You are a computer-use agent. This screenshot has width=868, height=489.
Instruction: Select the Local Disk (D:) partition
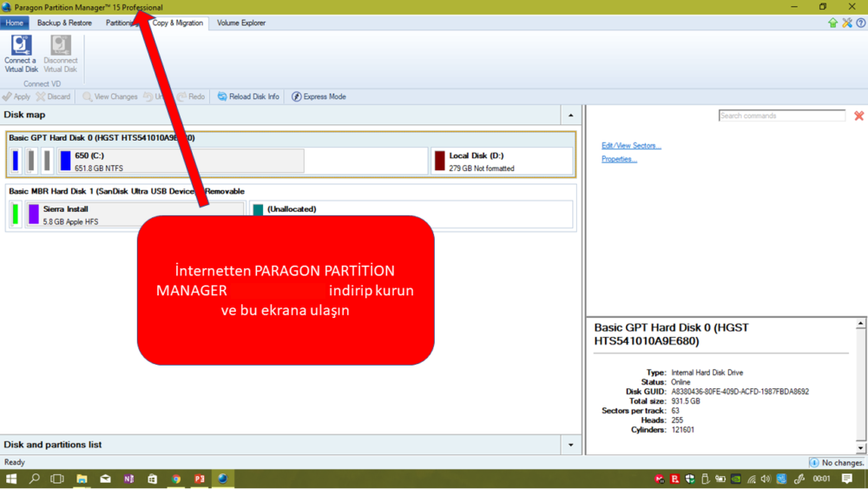(502, 162)
